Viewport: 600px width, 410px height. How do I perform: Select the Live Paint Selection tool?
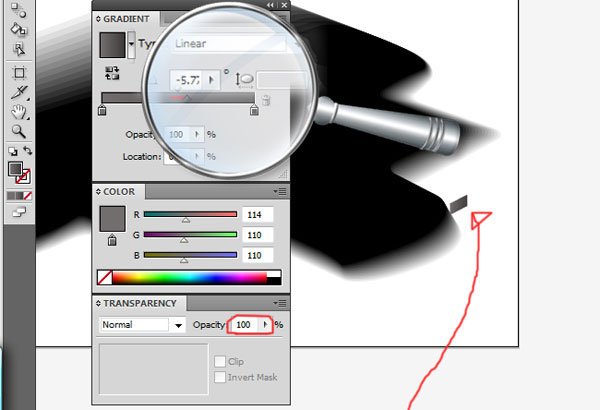(18, 49)
